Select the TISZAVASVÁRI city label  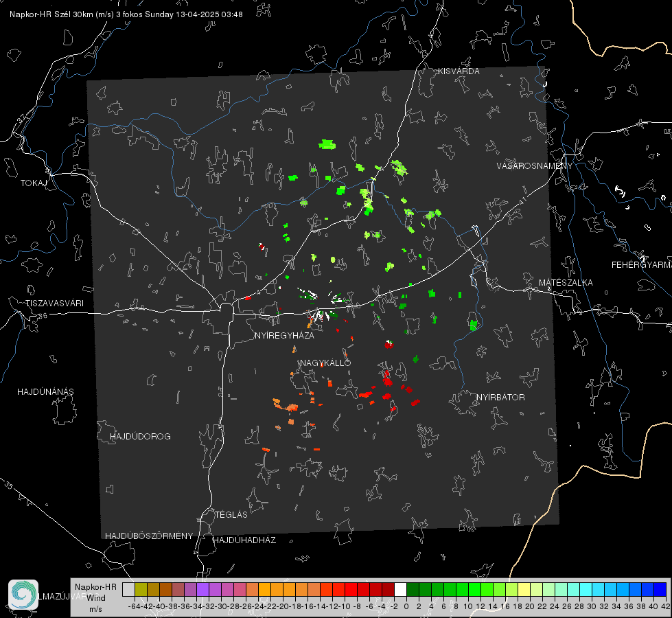pyautogui.click(x=54, y=304)
